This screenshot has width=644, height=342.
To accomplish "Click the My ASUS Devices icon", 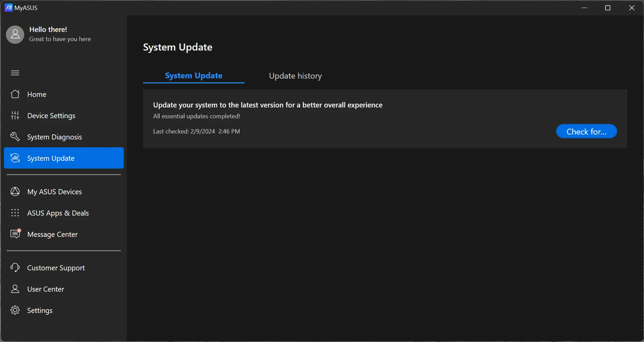I will click(15, 192).
